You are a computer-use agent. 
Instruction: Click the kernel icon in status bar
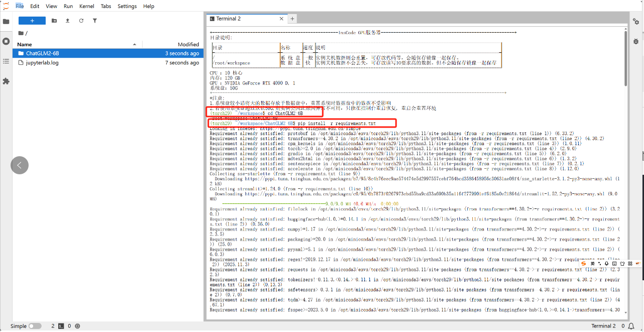77,326
